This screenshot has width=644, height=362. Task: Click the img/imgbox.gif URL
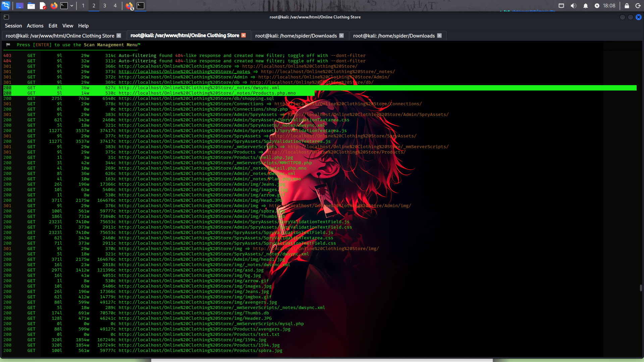click(195, 297)
